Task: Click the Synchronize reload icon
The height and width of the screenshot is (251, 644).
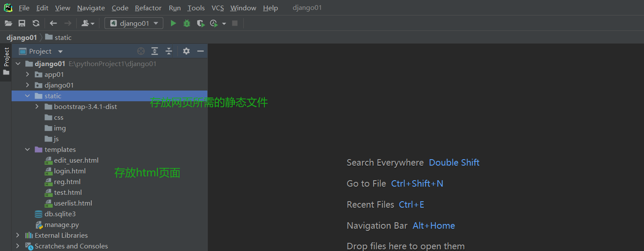Action: pos(36,23)
